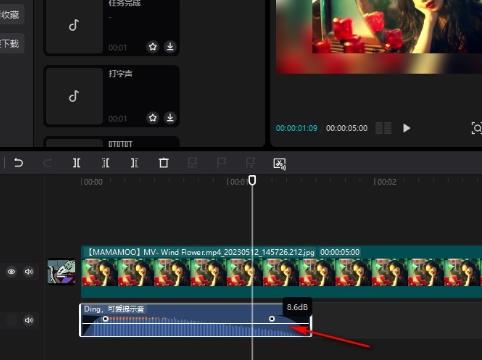Screen dimensions: 482x360
Task: Select the split clip tool
Action: [76, 163]
